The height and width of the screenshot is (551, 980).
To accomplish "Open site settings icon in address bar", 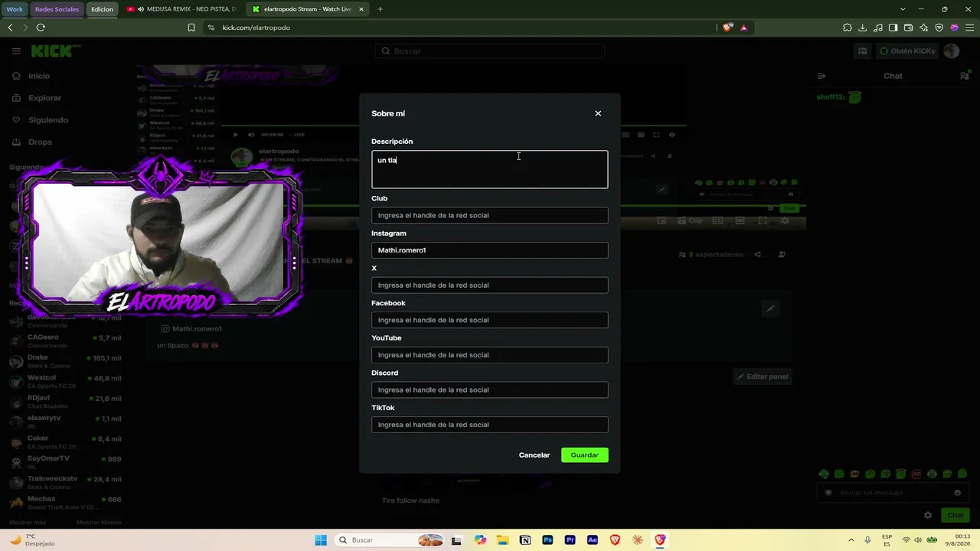I will pos(211,28).
